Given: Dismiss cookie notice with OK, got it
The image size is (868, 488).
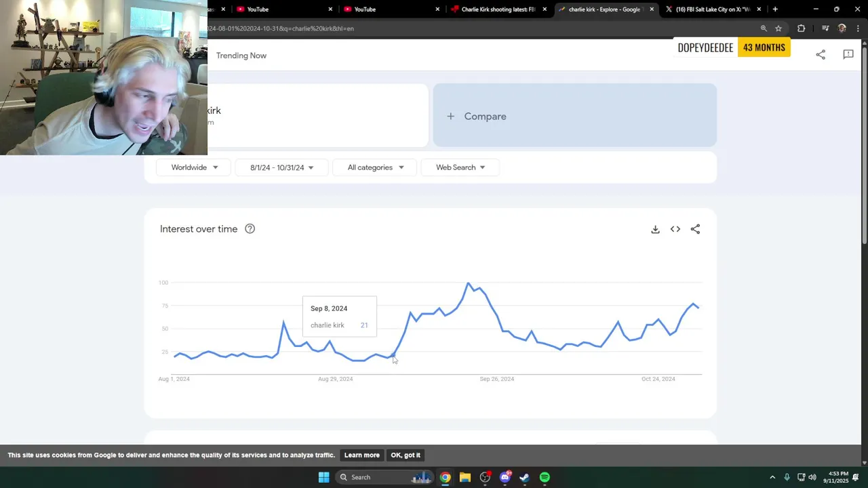Looking at the screenshot, I should 406,455.
